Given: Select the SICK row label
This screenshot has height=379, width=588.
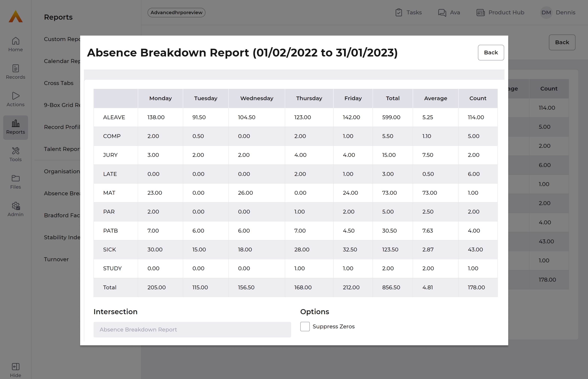Looking at the screenshot, I should [x=109, y=250].
